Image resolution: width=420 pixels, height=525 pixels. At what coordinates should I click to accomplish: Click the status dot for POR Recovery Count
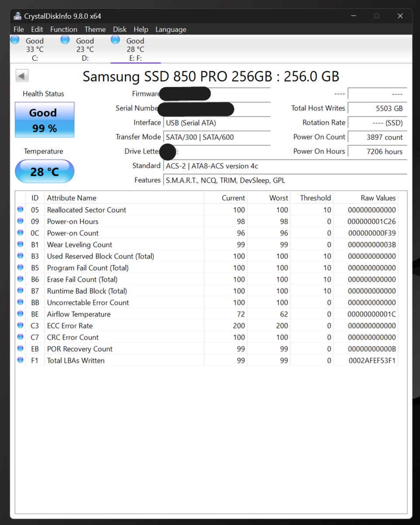[x=21, y=349]
